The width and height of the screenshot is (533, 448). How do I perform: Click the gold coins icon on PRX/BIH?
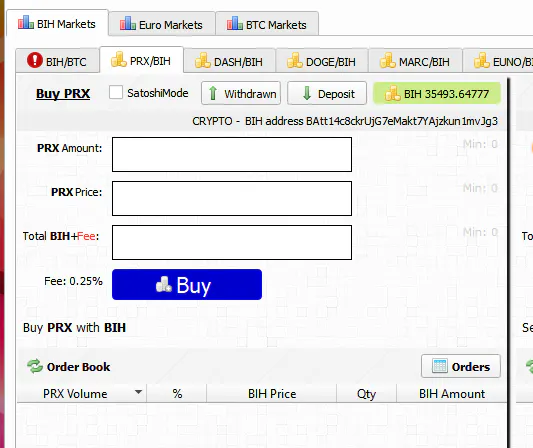(119, 59)
